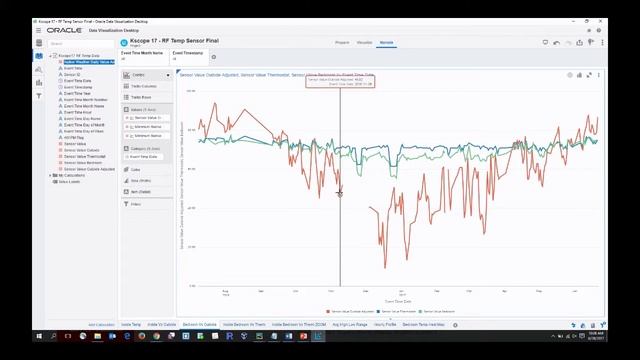640x360 pixels.
Task: Click the Add Calculation link
Action: click(x=101, y=325)
